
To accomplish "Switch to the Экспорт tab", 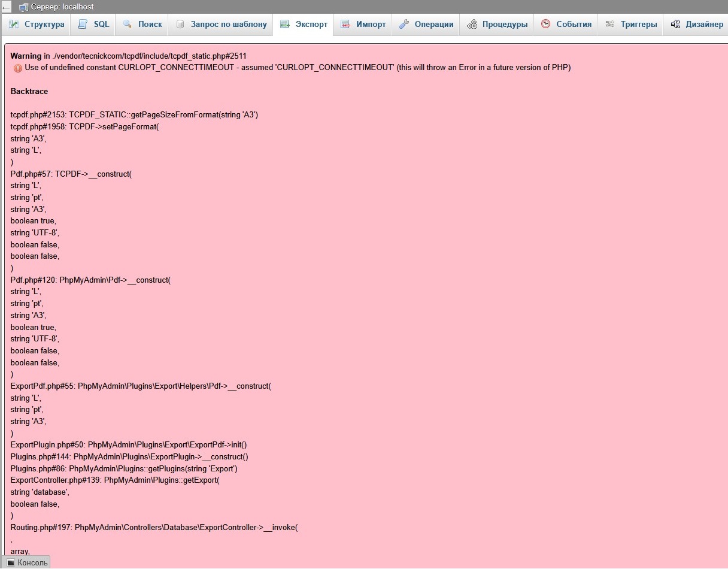I will (311, 25).
